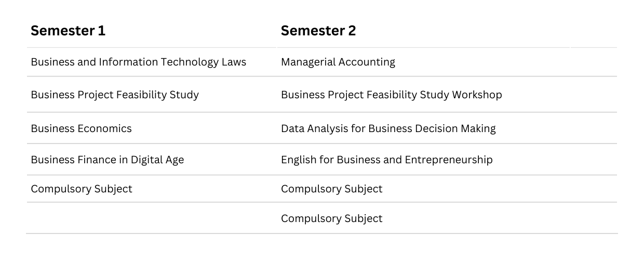The height and width of the screenshot is (260, 644).
Task: Click Business Project Feasibility Study Workshop
Action: [392, 95]
